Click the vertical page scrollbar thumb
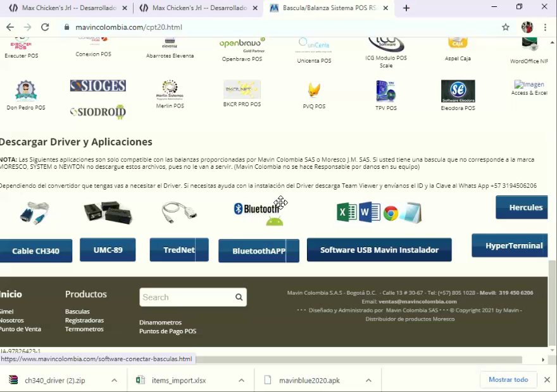 click(552, 303)
